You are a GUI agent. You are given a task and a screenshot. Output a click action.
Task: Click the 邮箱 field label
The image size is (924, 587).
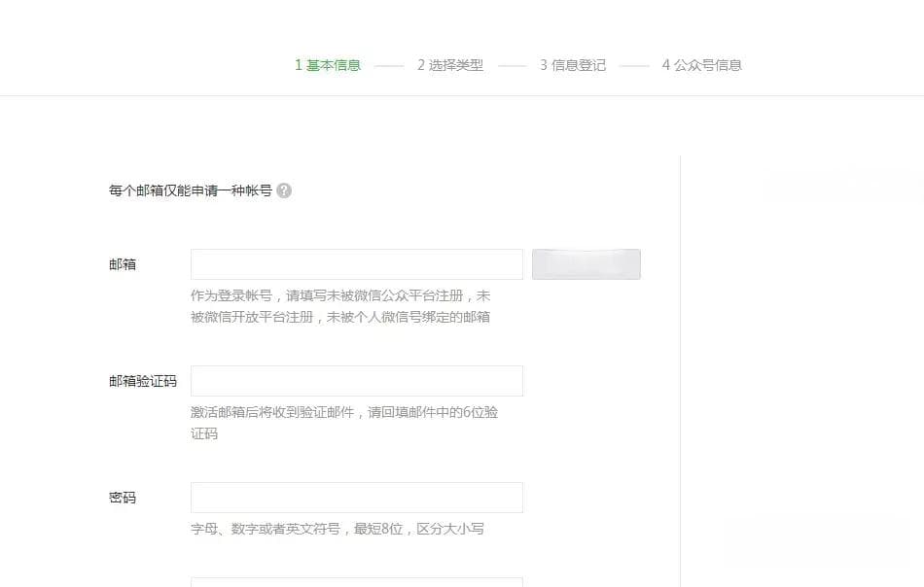[123, 264]
